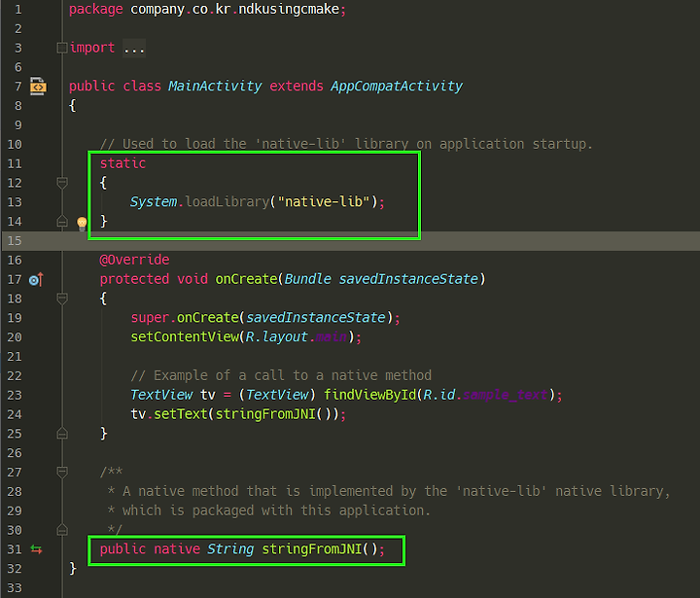This screenshot has height=598, width=700.
Task: Click the folded '...' placeholder after import
Action: (134, 49)
